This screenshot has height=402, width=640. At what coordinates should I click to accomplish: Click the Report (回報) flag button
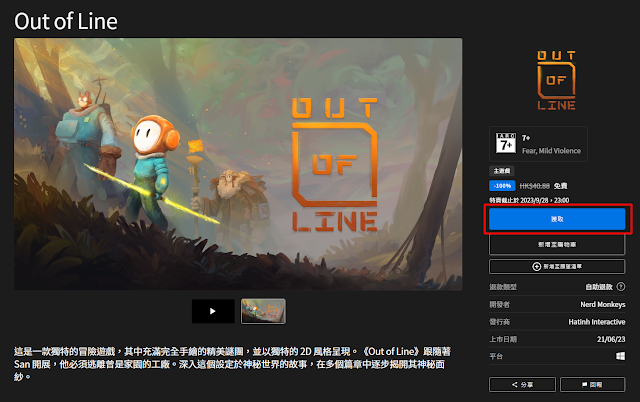pyautogui.click(x=592, y=384)
